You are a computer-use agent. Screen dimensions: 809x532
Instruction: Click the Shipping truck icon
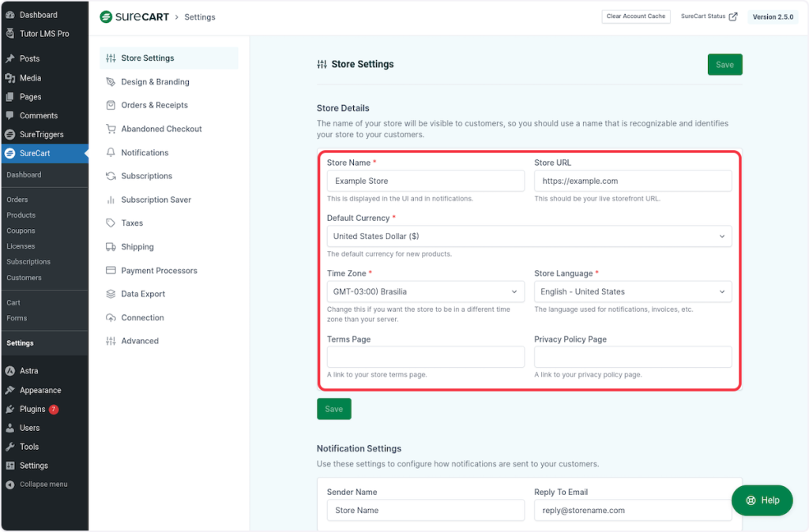tap(111, 247)
